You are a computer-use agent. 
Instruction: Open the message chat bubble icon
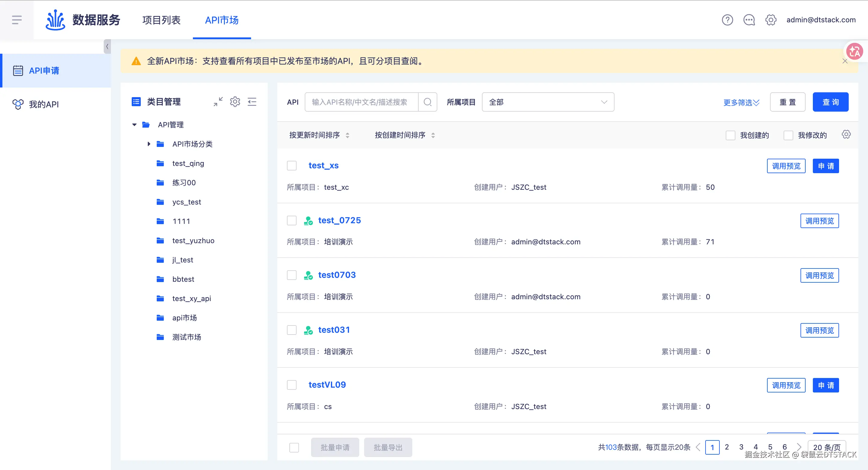click(749, 20)
